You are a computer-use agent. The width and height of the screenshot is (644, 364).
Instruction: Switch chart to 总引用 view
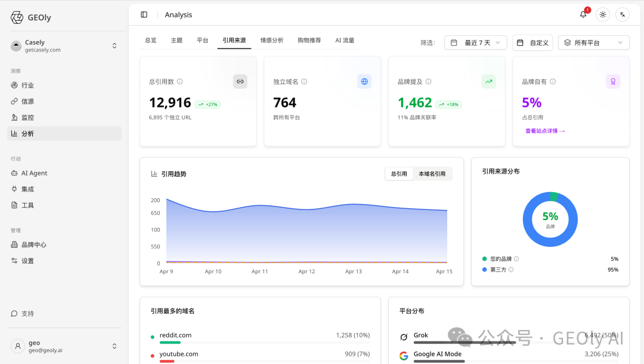(x=399, y=174)
